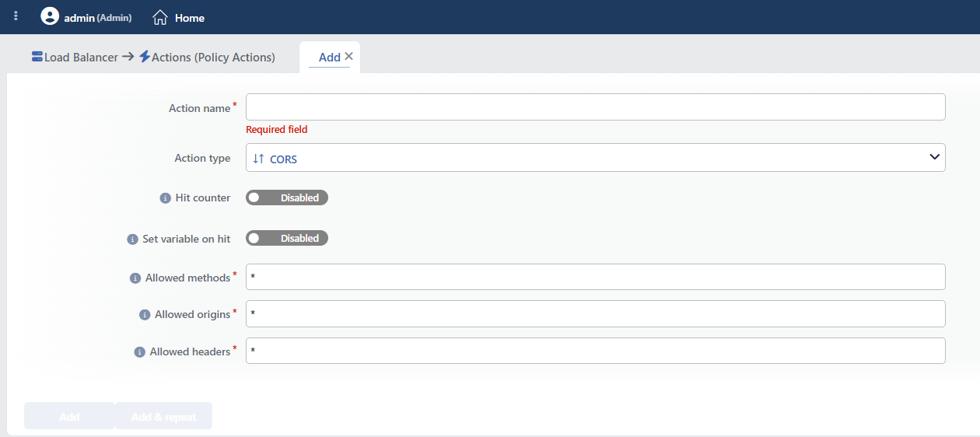Click the 'Action type' label
This screenshot has height=437, width=980.
[202, 158]
